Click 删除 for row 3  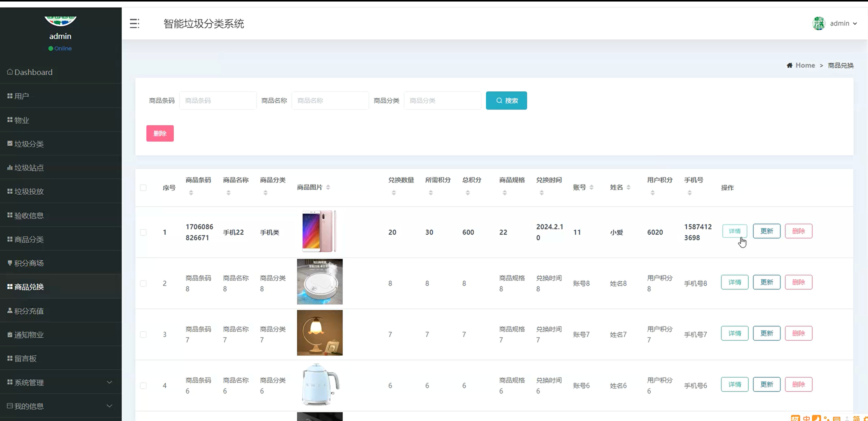tap(799, 333)
